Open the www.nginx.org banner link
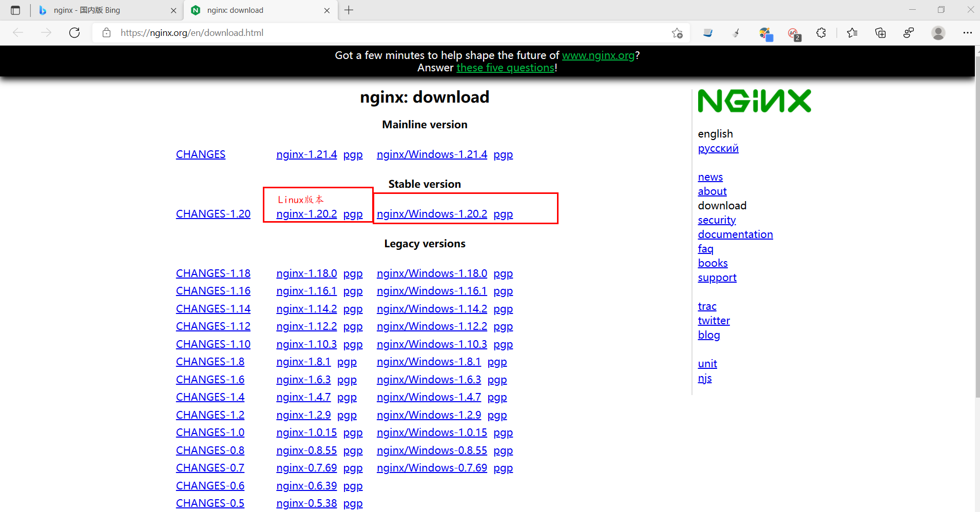Image resolution: width=980 pixels, height=512 pixels. click(x=598, y=55)
